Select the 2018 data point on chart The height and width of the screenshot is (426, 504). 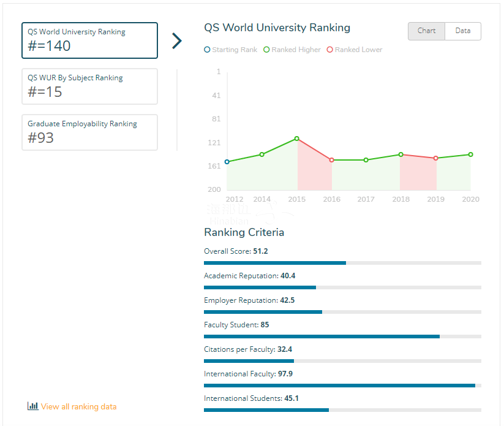(401, 154)
